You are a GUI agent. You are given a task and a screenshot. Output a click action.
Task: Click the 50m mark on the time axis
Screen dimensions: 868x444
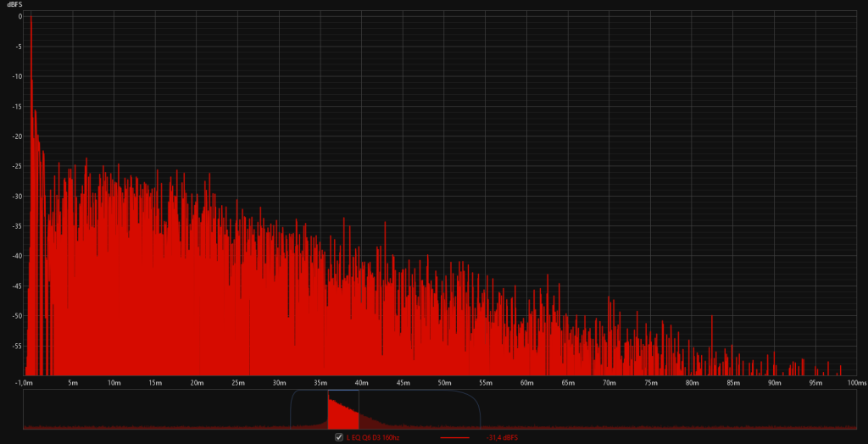point(444,383)
